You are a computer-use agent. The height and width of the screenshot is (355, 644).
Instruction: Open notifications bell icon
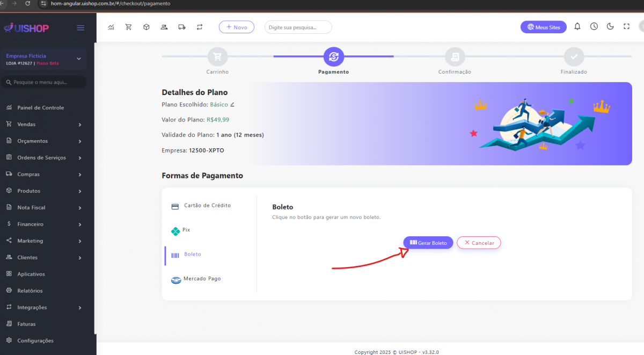point(577,26)
